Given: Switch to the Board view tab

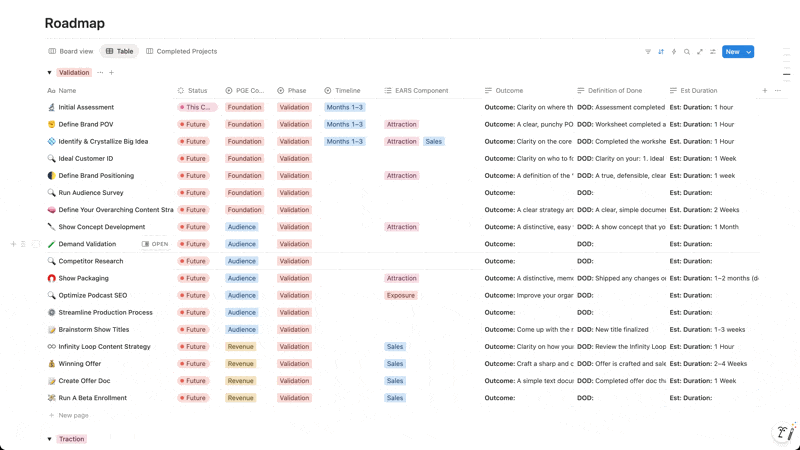Looking at the screenshot, I should coord(70,51).
